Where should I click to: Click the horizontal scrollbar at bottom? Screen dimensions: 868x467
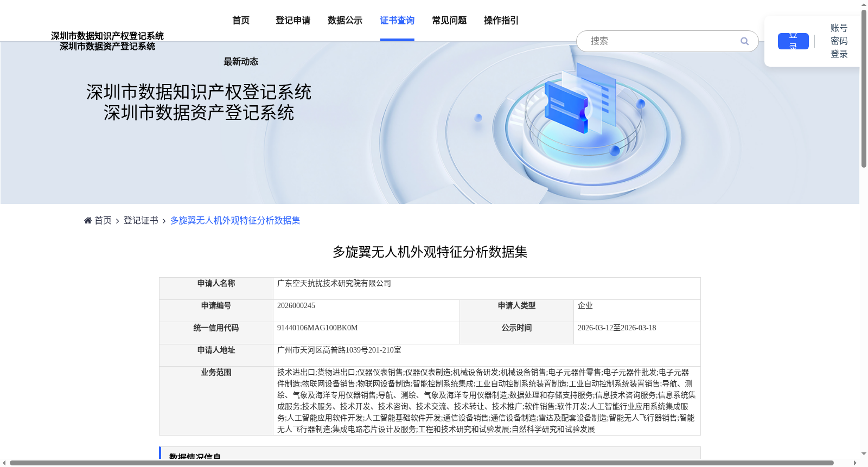[422, 463]
